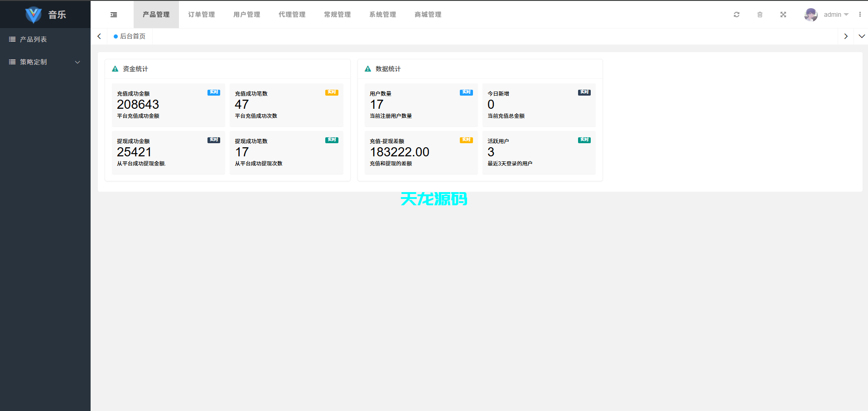The height and width of the screenshot is (411, 868).
Task: Collapse the sidebar using the hamburger icon
Action: pyautogui.click(x=113, y=14)
